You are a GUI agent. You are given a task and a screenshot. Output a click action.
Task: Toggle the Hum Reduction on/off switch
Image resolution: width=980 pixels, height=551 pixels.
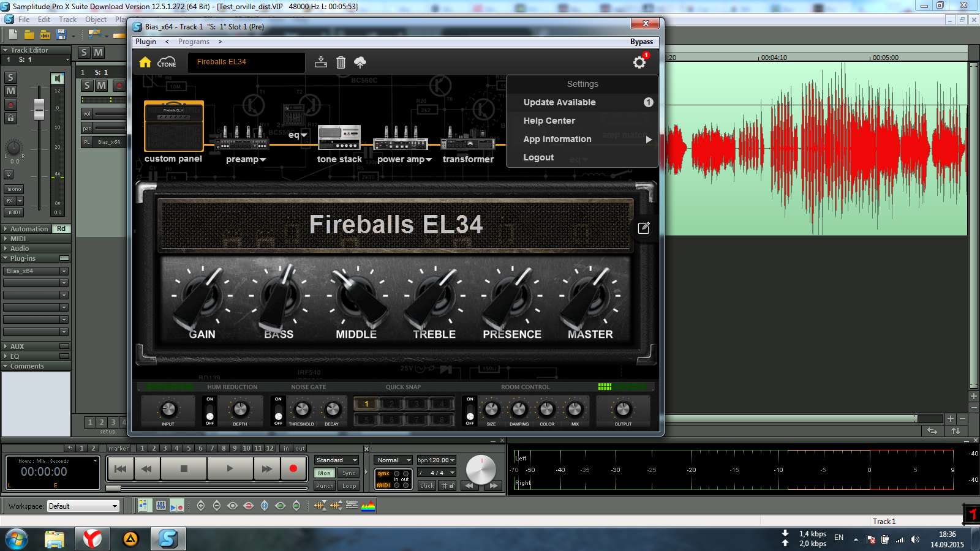(210, 411)
